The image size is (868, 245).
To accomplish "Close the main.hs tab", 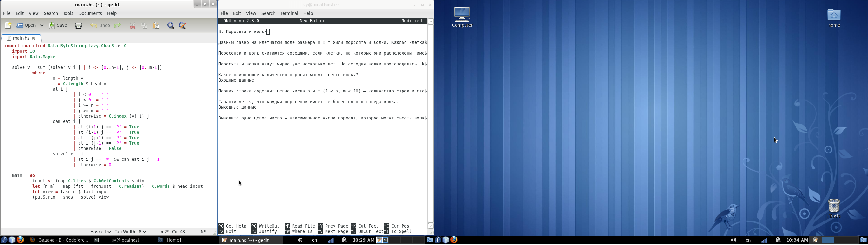I will click(34, 38).
